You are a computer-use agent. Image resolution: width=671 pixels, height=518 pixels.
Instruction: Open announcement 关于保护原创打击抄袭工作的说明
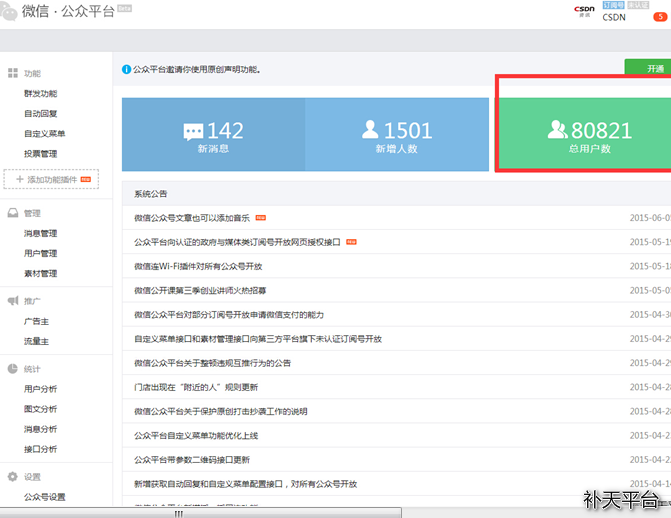click(221, 411)
